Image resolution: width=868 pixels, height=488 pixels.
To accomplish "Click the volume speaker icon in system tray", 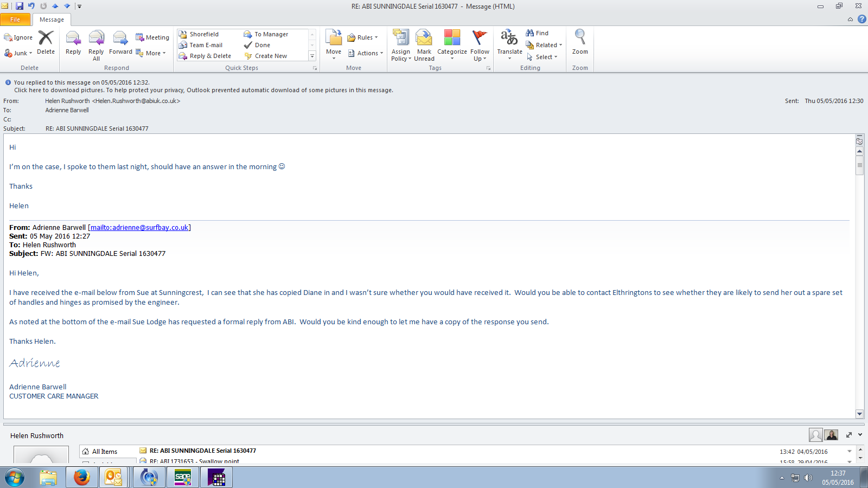I will 808,478.
